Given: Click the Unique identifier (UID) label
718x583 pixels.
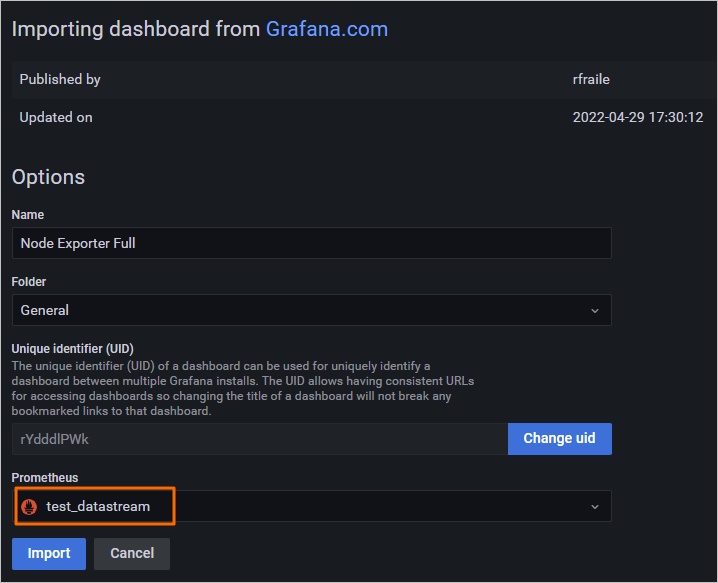Looking at the screenshot, I should (x=72, y=349).
